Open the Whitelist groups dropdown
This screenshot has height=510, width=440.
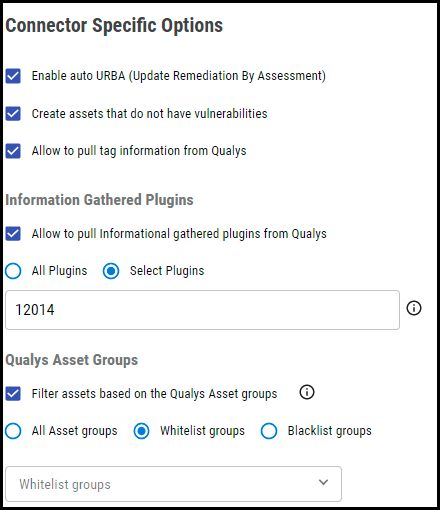point(173,484)
